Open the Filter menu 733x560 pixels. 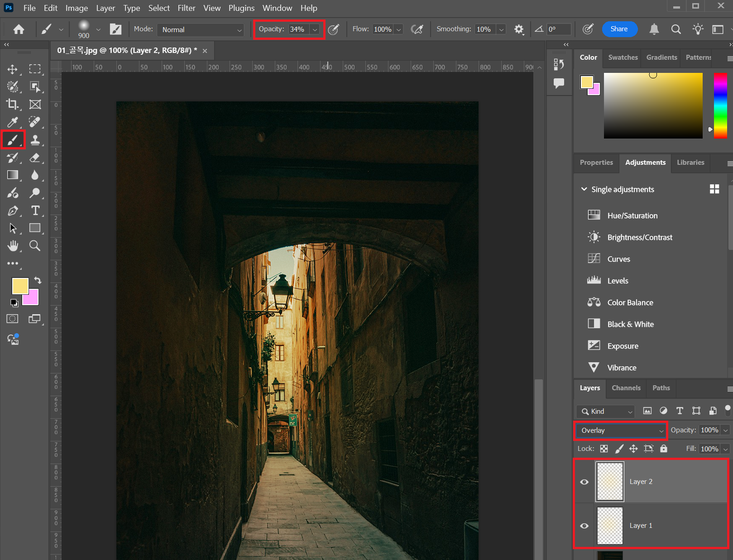[x=186, y=8]
